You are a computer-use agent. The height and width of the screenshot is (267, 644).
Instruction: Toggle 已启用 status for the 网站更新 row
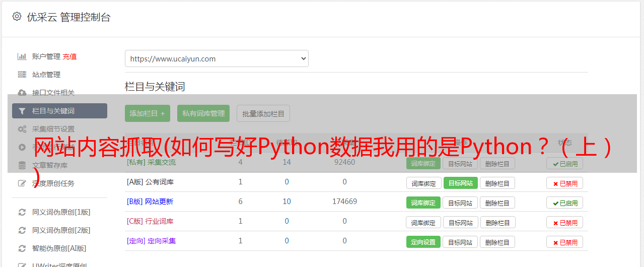[x=565, y=203]
